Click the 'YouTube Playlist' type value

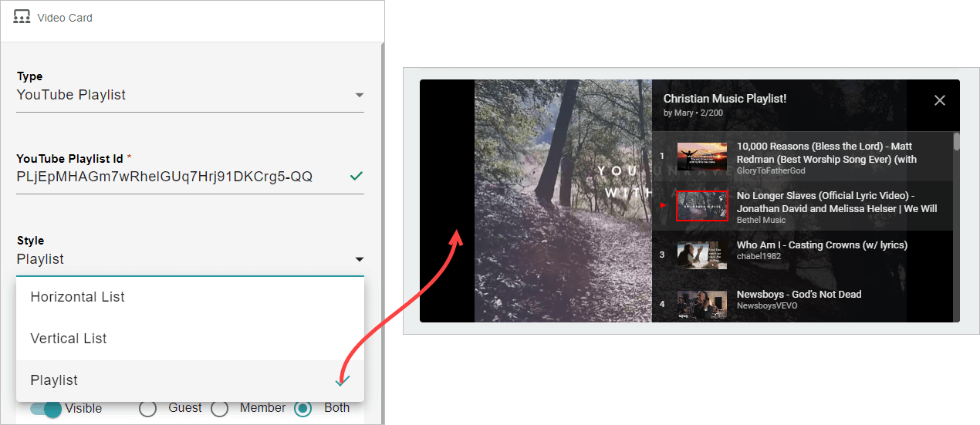[71, 95]
